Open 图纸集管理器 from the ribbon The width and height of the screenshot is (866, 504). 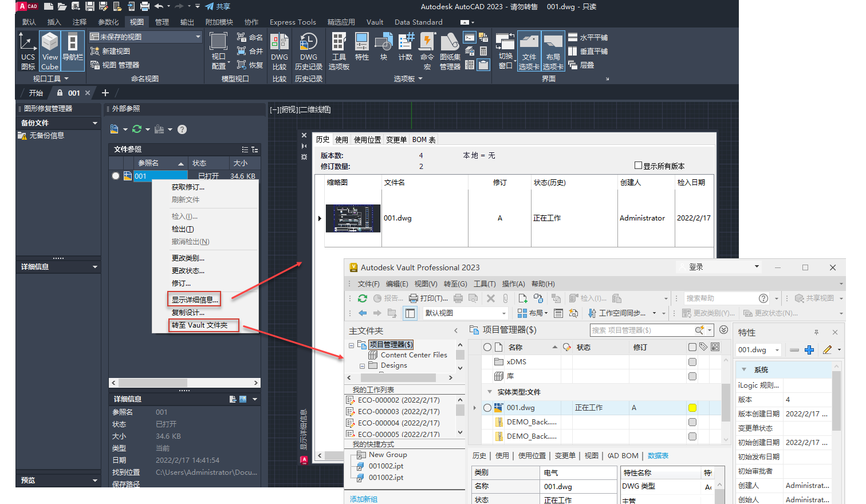(x=450, y=51)
